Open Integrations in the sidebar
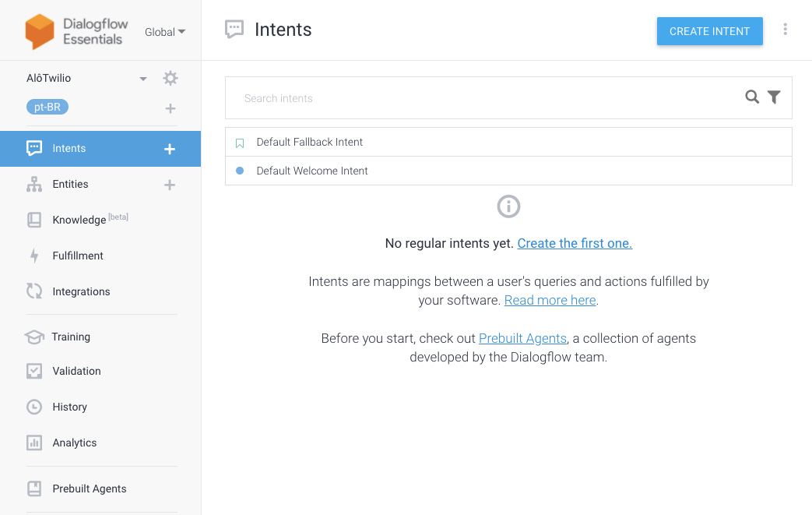This screenshot has height=515, width=812. pos(81,291)
